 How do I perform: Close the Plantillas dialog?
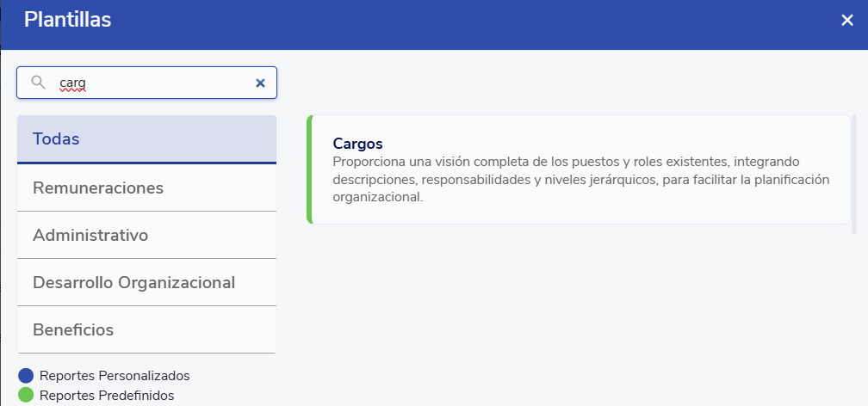pos(847,21)
